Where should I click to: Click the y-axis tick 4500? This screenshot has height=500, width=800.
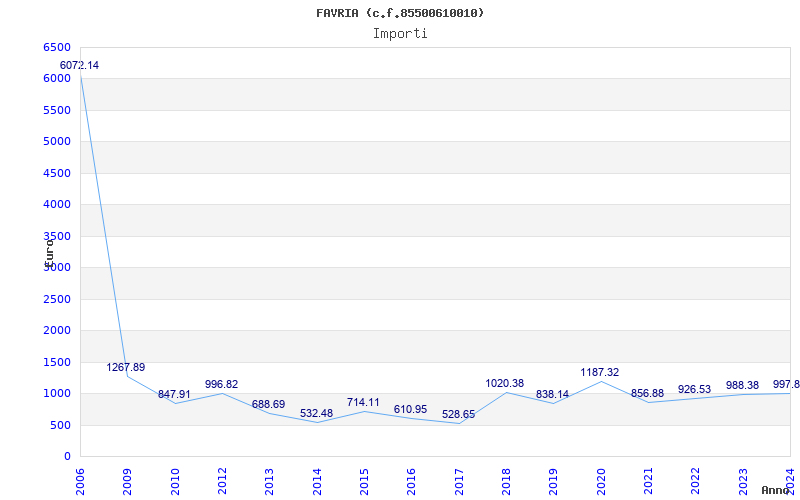[57, 173]
